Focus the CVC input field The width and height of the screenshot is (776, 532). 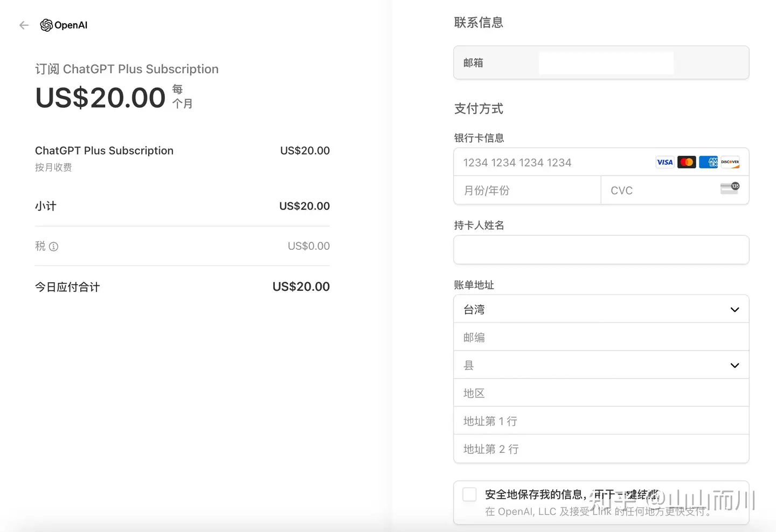675,190
